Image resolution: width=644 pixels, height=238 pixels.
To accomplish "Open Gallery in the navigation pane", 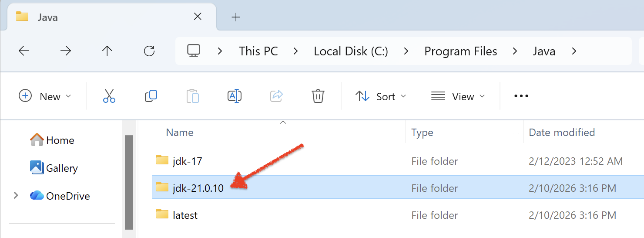I will pos(62,168).
